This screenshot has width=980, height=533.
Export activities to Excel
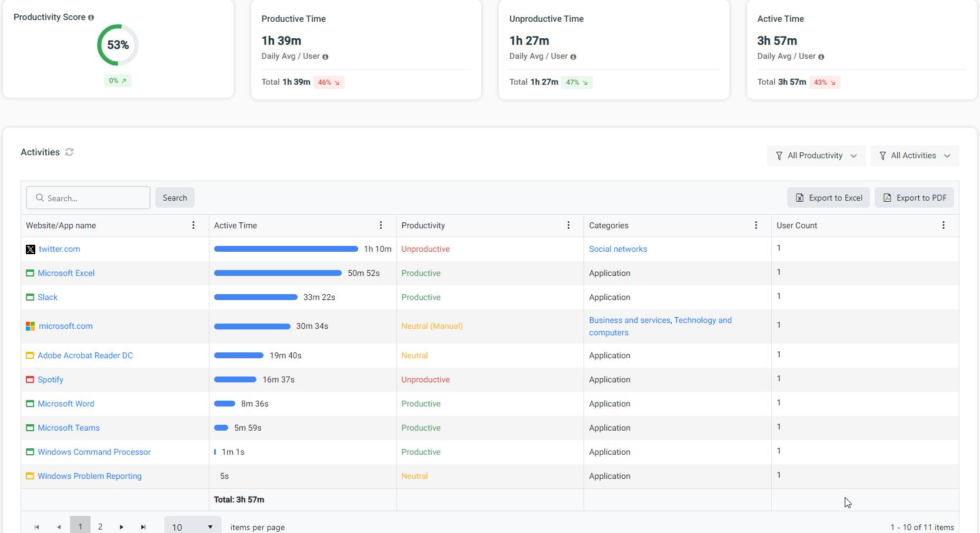pyautogui.click(x=828, y=198)
